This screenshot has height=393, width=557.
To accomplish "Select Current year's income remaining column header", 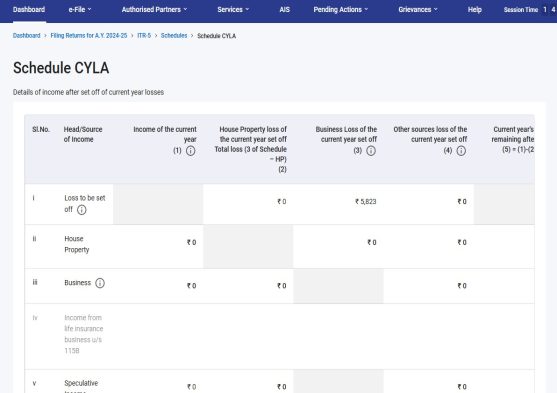I will click(x=513, y=139).
